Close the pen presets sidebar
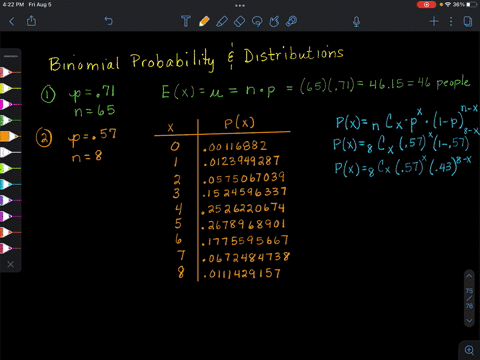 (11, 264)
